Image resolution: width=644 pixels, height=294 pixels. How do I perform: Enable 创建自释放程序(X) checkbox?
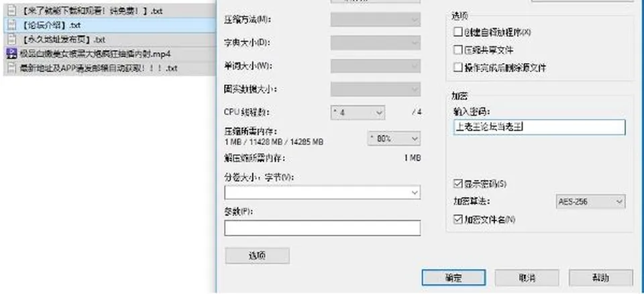458,32
